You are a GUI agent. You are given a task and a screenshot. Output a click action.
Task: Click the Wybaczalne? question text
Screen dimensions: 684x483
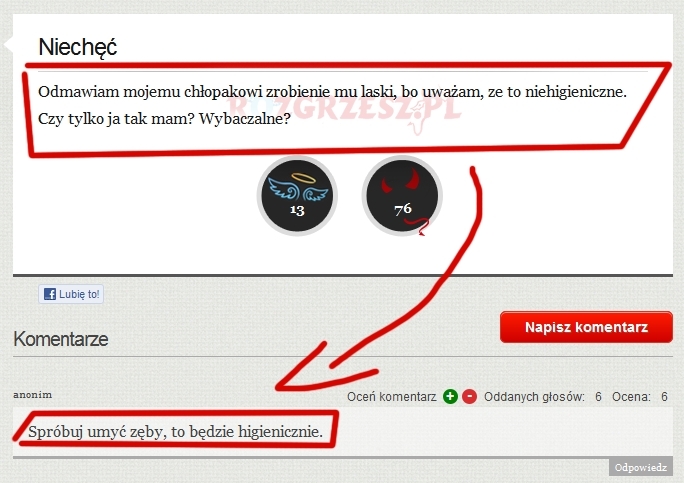point(245,119)
